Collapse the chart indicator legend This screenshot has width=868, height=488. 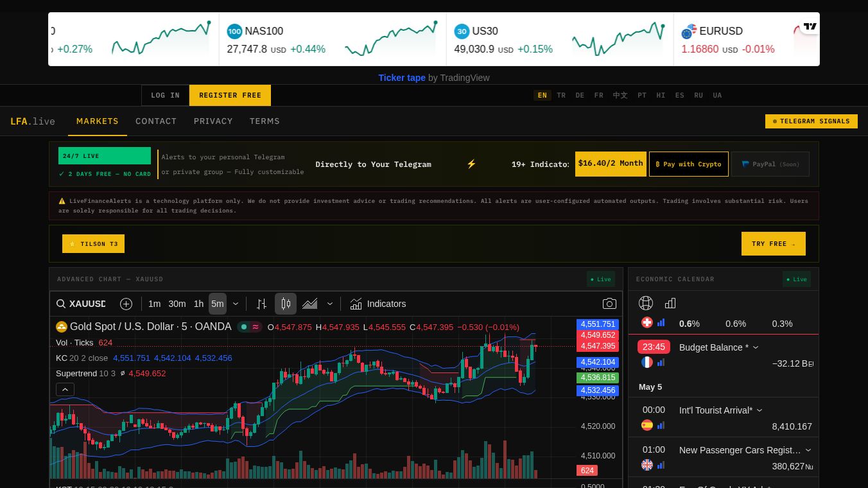pos(65,389)
